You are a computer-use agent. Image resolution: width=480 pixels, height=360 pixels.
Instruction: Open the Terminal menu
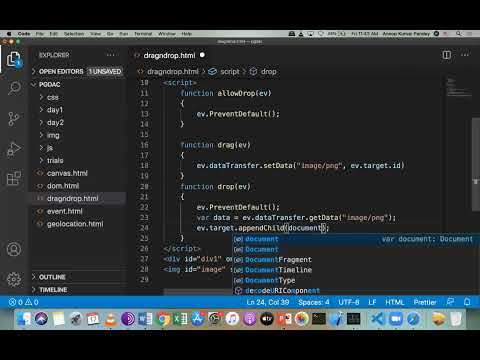click(143, 34)
